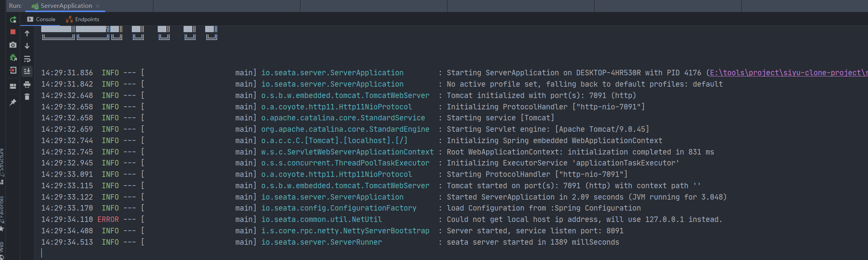The height and width of the screenshot is (260, 868).
Task: Click o.s.s.concurrent.ThreadPoolTaskExecutor logger name
Action: click(345, 163)
